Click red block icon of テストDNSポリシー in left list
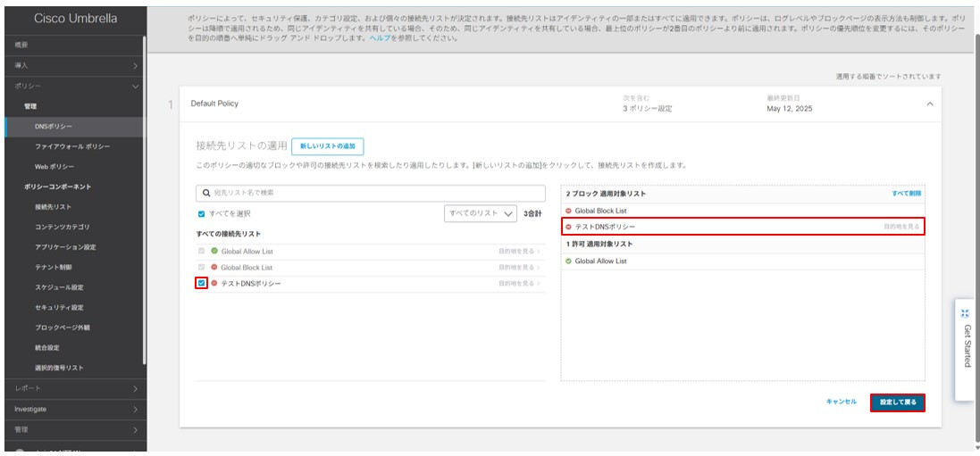 (214, 284)
